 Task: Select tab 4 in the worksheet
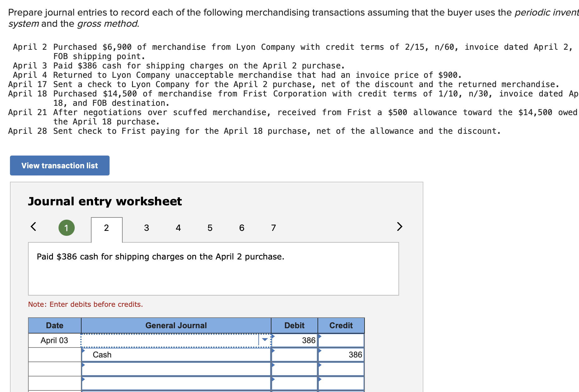(x=178, y=228)
